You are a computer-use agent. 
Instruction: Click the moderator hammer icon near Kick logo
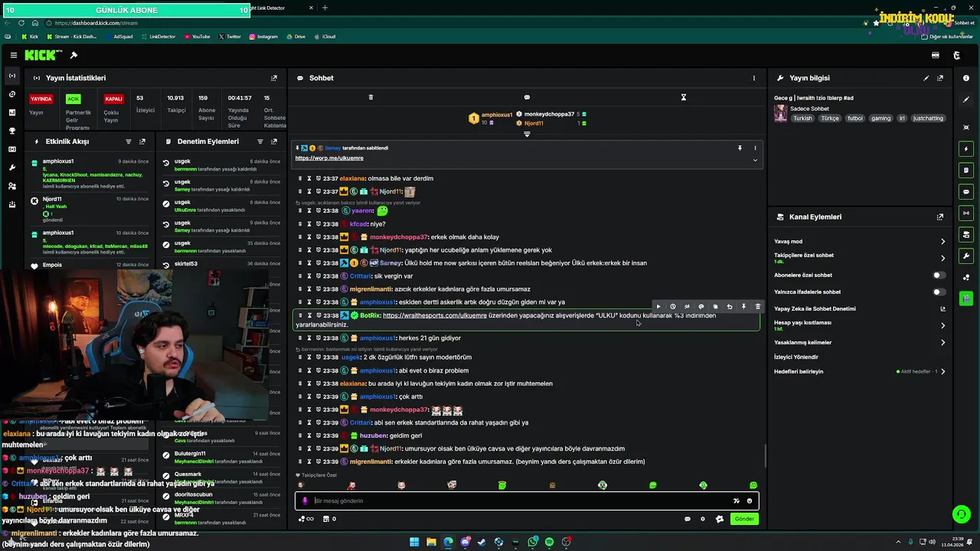pyautogui.click(x=73, y=55)
